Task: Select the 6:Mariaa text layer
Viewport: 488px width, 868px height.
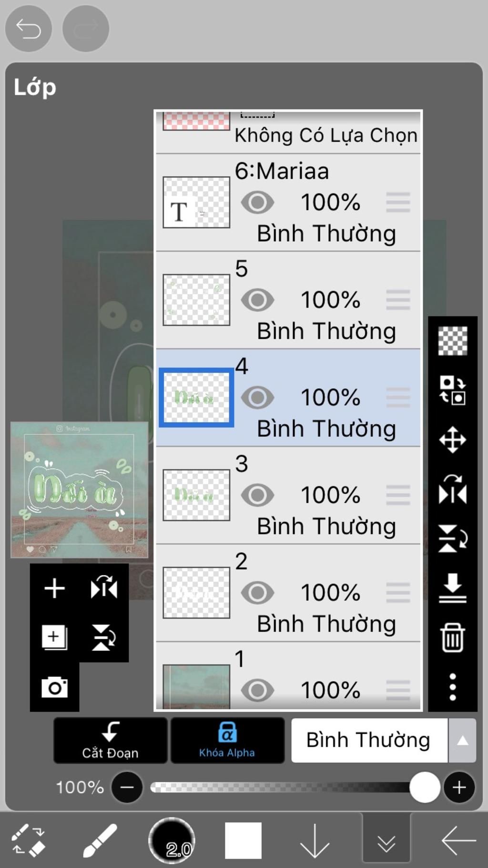Action: (x=288, y=202)
